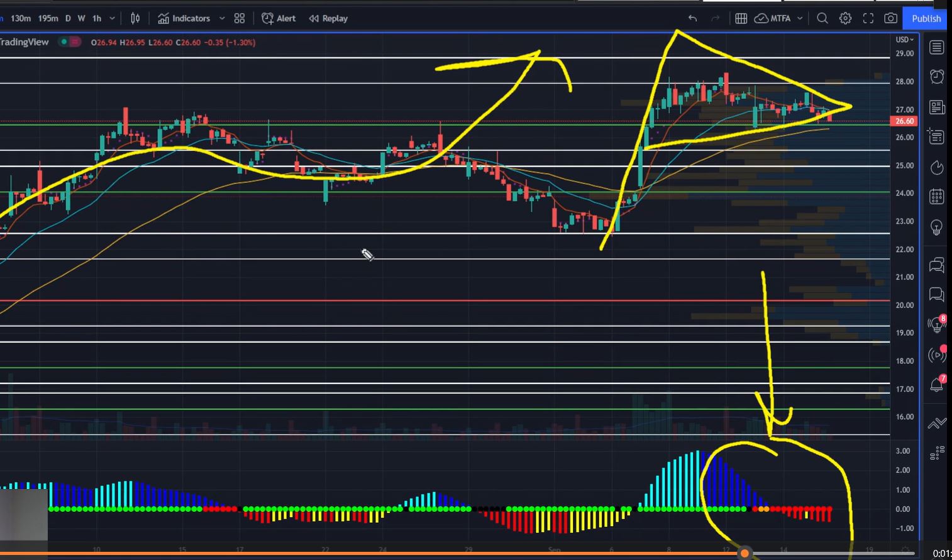This screenshot has height=560, width=952.
Task: Open public chats sidebar icon
Action: (x=937, y=265)
